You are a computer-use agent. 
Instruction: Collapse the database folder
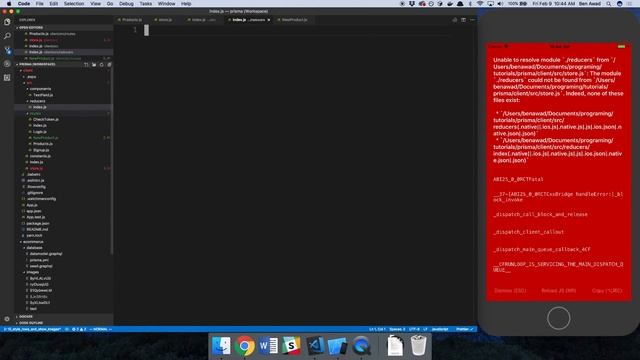click(35, 248)
